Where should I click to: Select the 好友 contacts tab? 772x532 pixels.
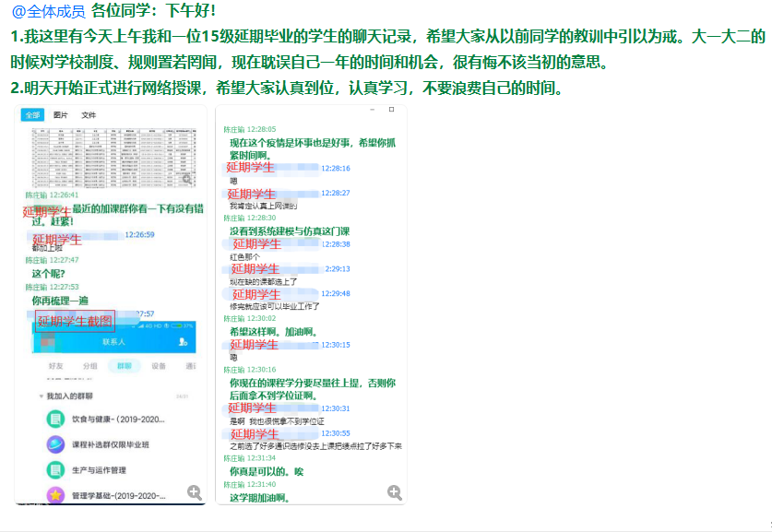pyautogui.click(x=55, y=366)
